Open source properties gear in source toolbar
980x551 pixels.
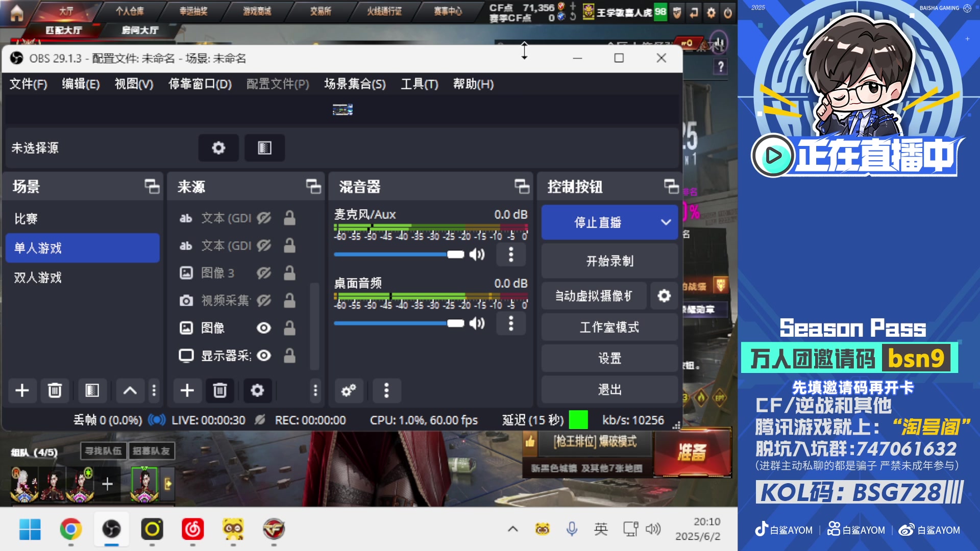coord(218,148)
